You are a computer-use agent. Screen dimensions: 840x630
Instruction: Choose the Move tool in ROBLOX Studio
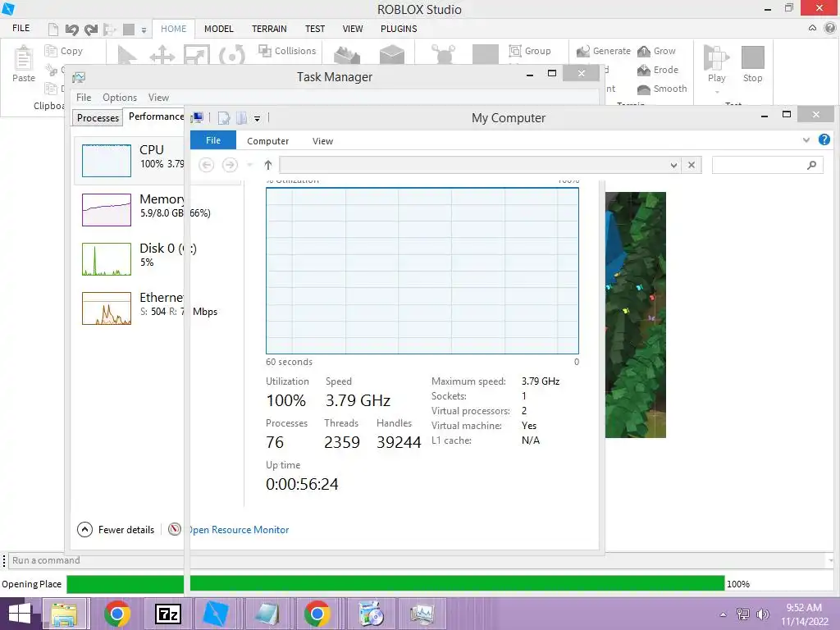click(x=162, y=55)
